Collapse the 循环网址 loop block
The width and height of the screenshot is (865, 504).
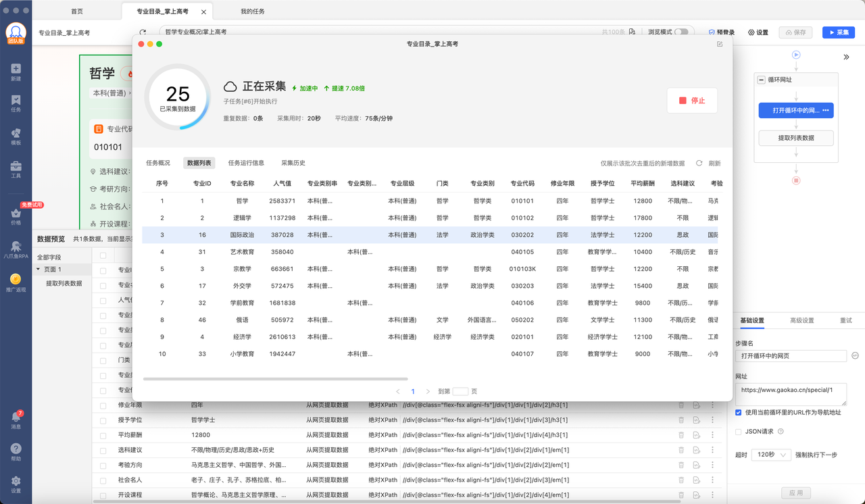[762, 80]
